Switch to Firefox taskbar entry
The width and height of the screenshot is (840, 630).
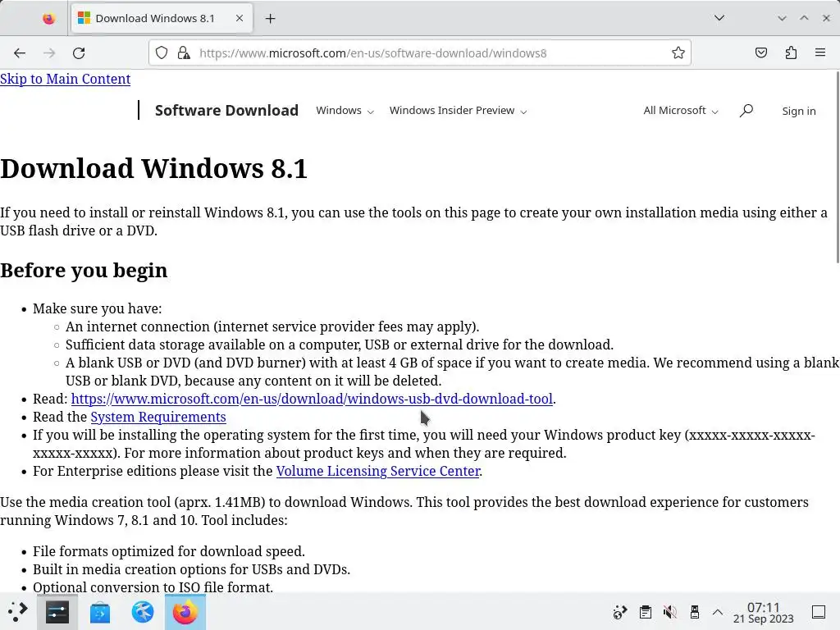[x=185, y=612]
